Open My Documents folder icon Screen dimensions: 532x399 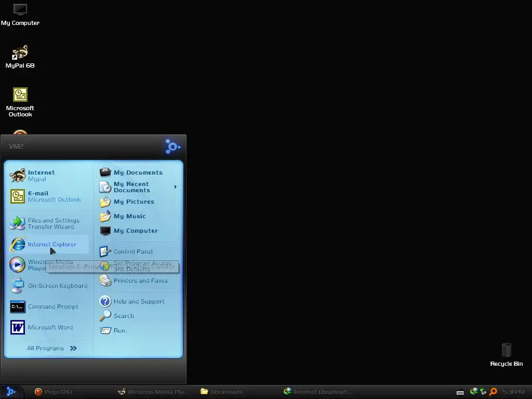(x=105, y=172)
